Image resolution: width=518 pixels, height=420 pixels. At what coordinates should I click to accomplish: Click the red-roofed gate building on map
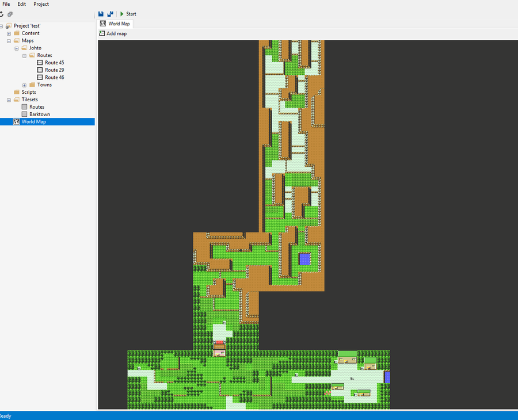(219, 349)
